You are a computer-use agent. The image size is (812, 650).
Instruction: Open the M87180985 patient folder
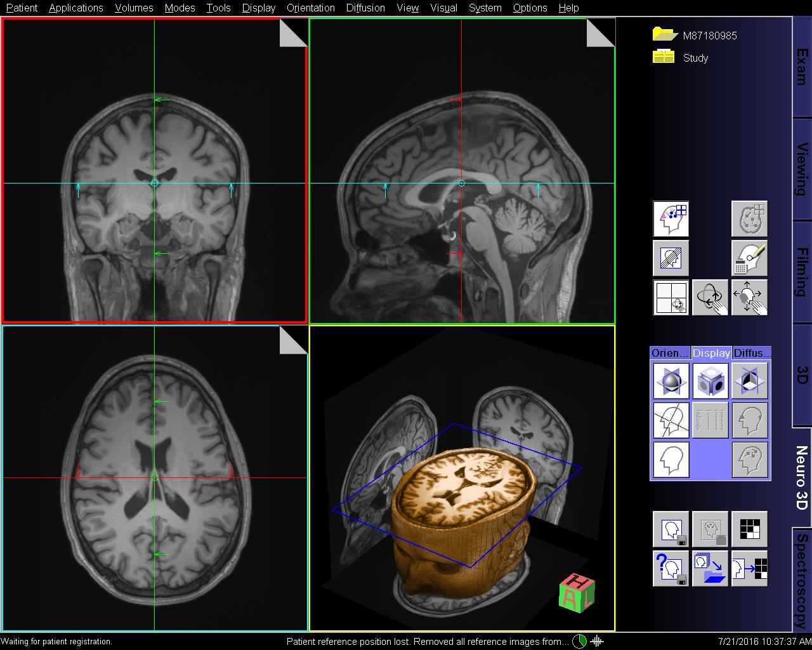[695, 36]
